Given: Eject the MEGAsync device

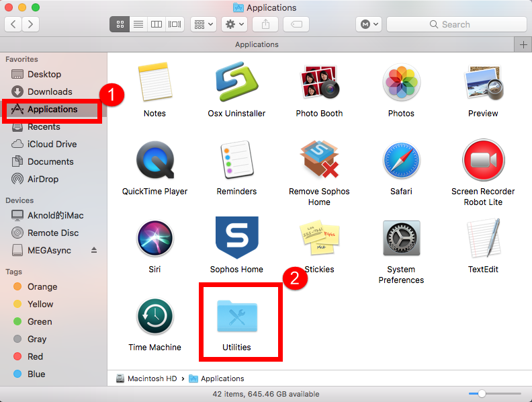Looking at the screenshot, I should click(x=94, y=251).
